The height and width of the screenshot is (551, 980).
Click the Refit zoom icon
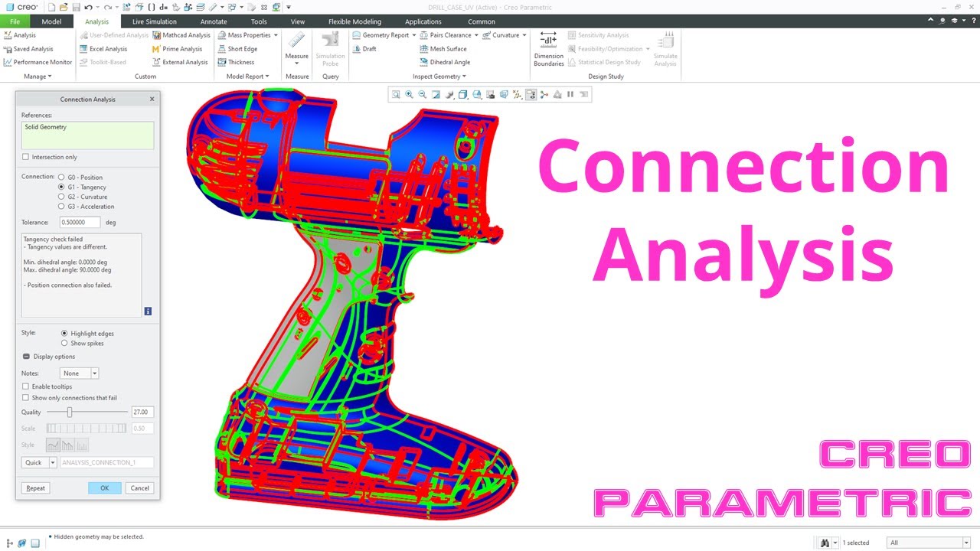click(396, 95)
